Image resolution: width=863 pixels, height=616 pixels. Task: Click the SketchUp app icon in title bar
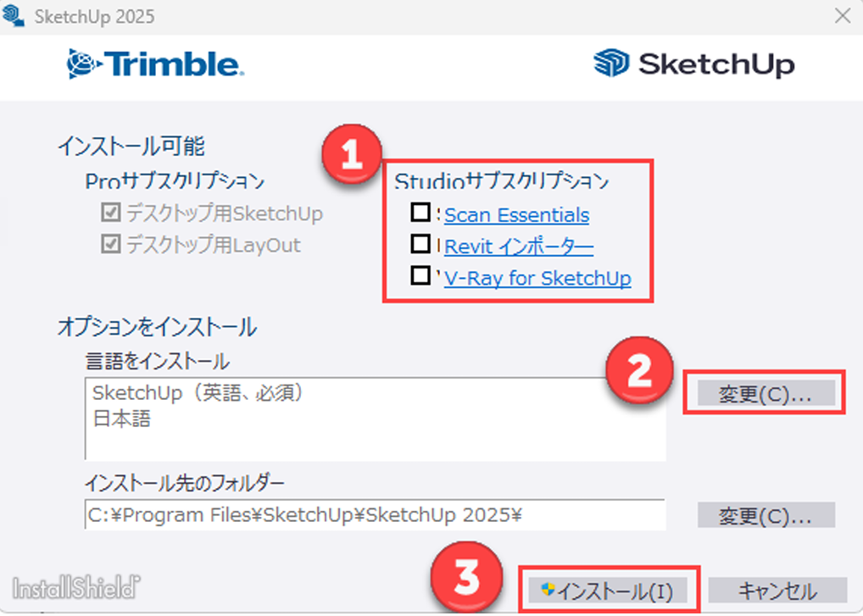[14, 15]
